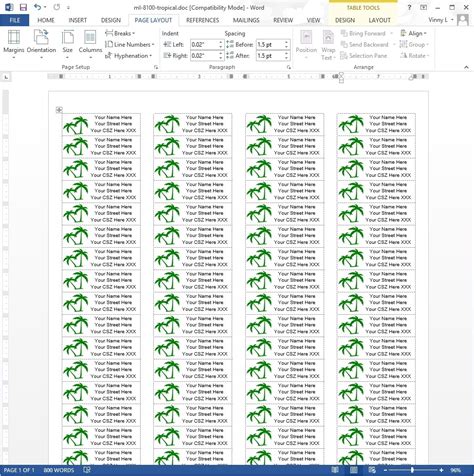
Task: Expand the Breaks dropdown
Action: (x=120, y=33)
